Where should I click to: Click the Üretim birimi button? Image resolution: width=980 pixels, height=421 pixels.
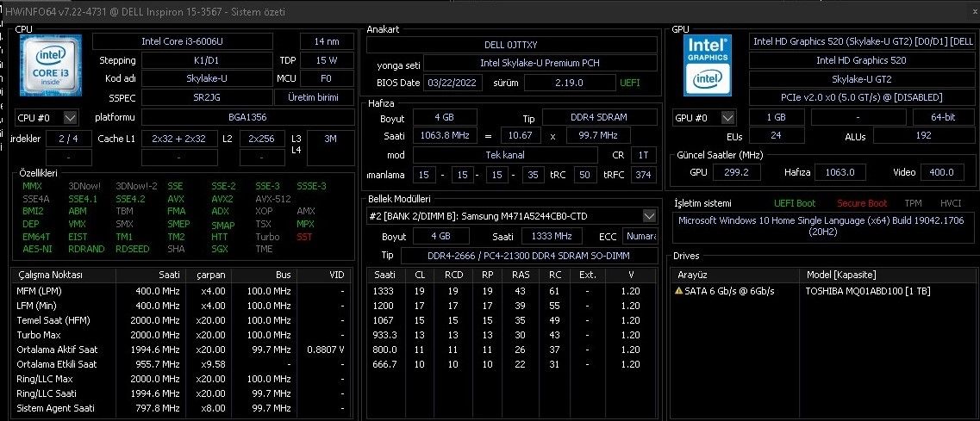313,97
